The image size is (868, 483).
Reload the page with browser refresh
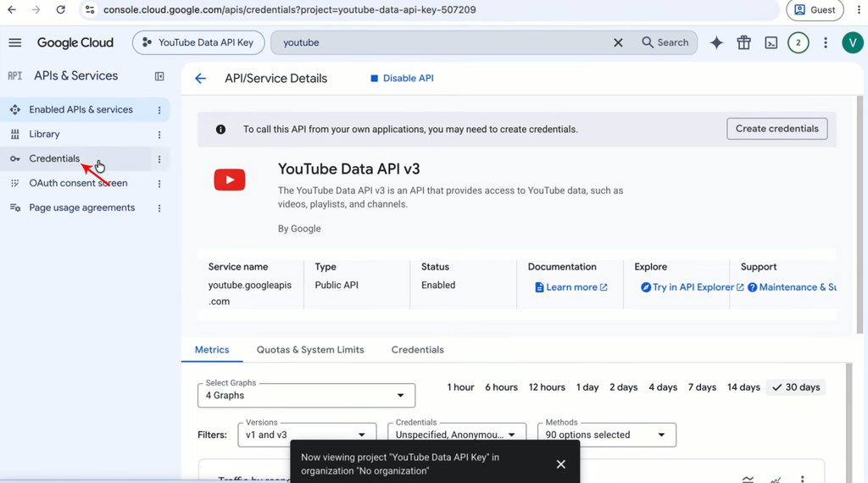pyautogui.click(x=60, y=10)
